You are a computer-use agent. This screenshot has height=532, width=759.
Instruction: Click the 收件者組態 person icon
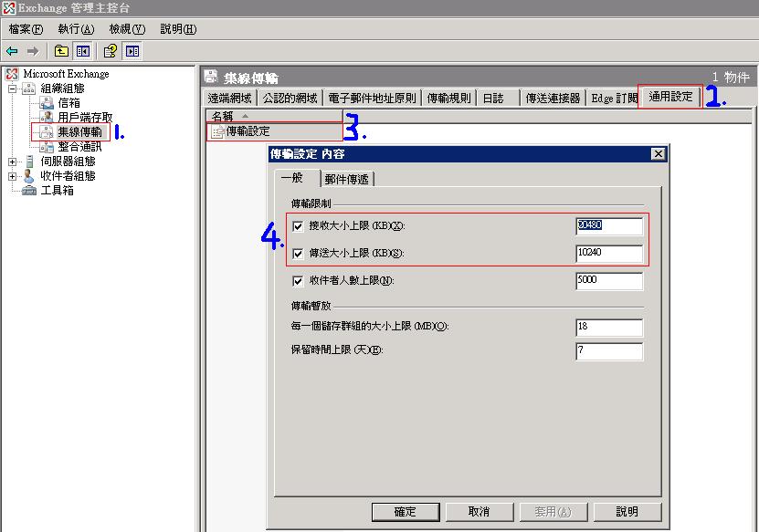29,175
